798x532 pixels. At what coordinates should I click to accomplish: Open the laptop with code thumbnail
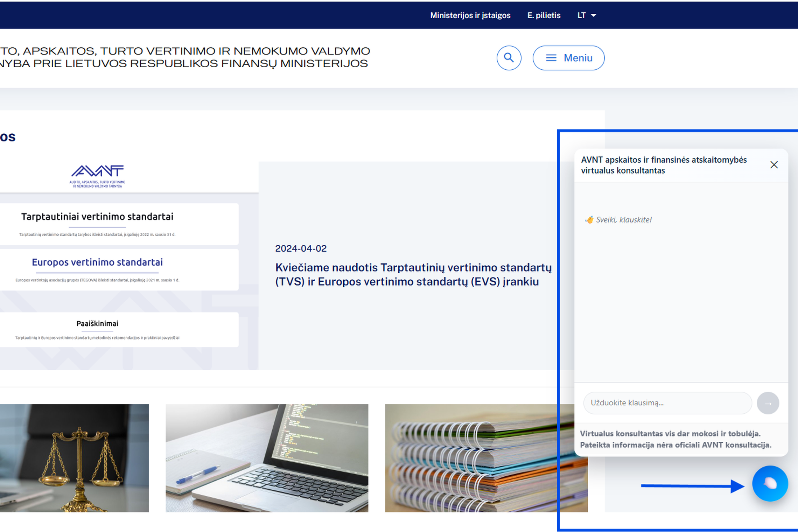pos(267,458)
